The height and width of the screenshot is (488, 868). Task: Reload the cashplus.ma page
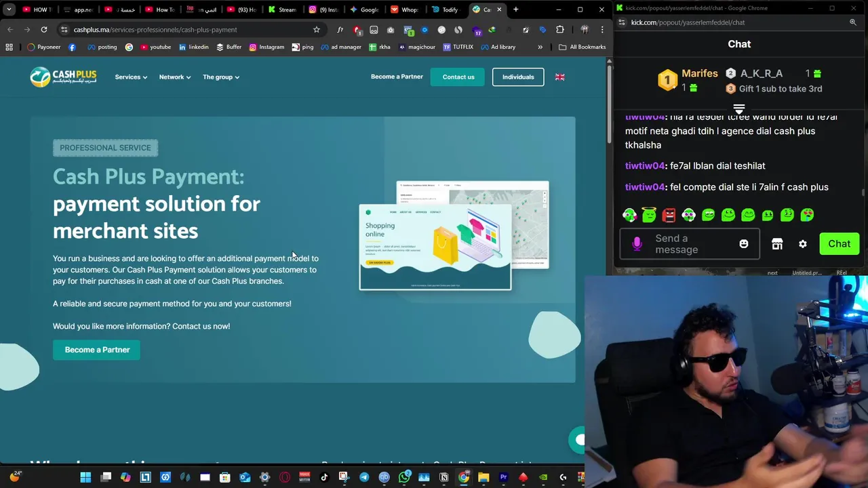click(44, 30)
